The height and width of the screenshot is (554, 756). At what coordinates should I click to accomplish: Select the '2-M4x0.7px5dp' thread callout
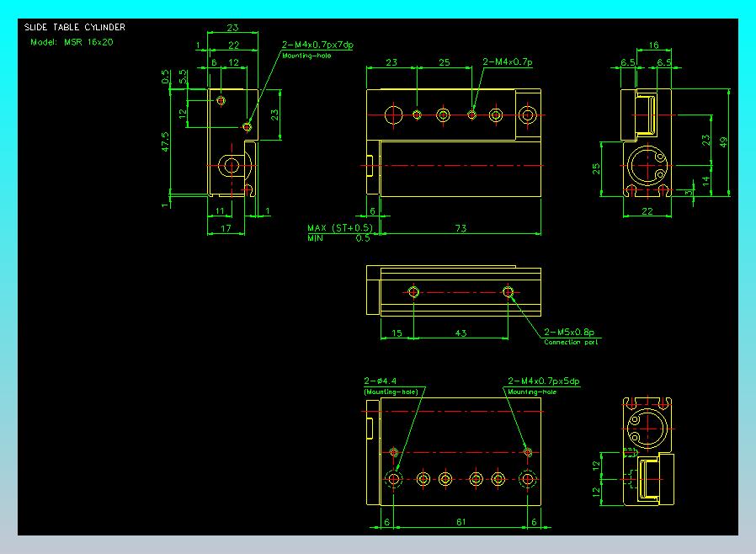(543, 381)
